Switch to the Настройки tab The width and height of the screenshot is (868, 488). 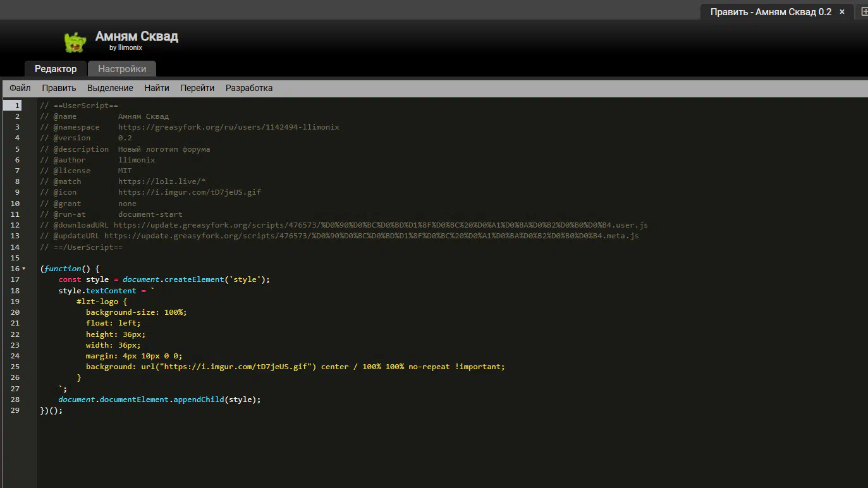point(122,69)
